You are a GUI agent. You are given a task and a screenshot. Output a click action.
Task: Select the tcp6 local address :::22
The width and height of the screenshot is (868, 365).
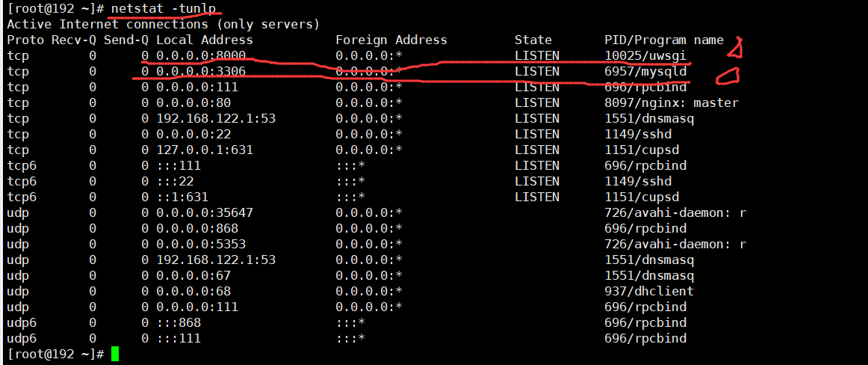click(x=174, y=181)
